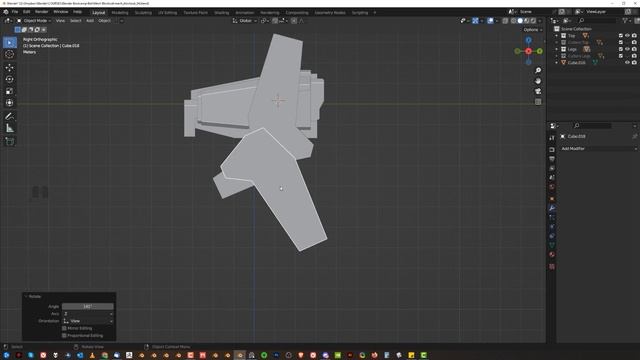The width and height of the screenshot is (640, 360).
Task: Open the Object Mode dropdown
Action: click(x=34, y=20)
